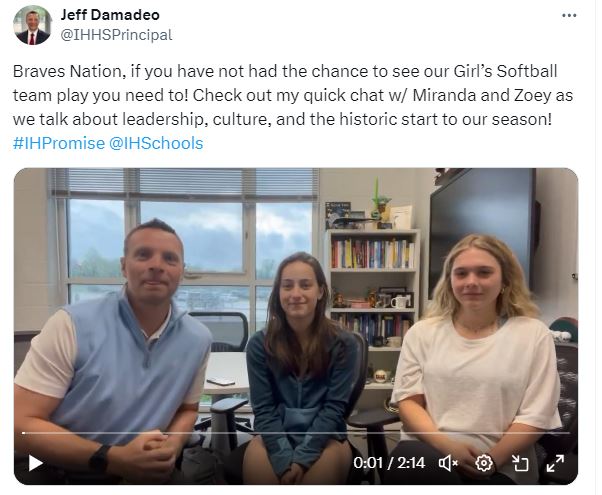Image resolution: width=602 pixels, height=495 pixels.
Task: Click the start of the progress bar
Action: tap(24, 433)
